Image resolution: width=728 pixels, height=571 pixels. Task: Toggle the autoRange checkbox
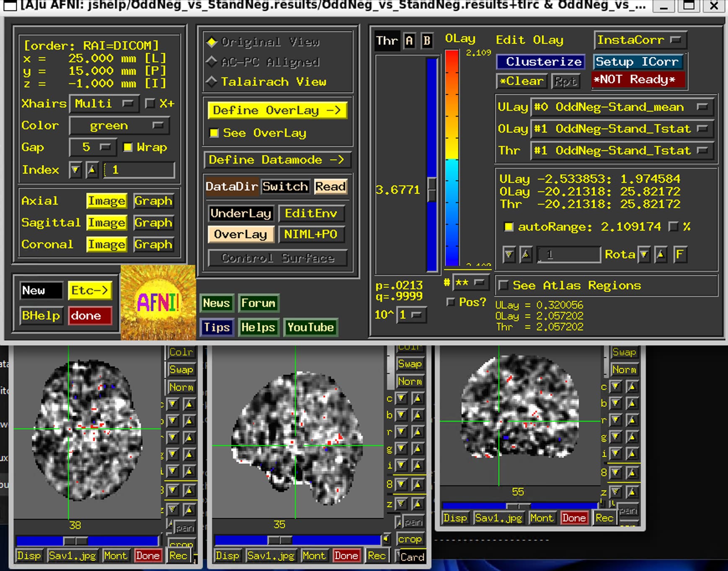pos(509,227)
